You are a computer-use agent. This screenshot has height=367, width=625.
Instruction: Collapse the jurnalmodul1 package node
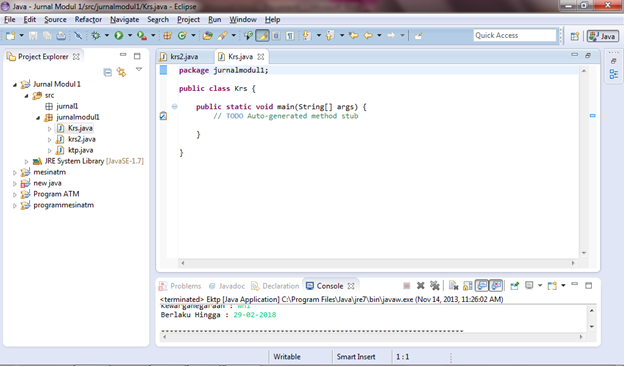(38, 118)
